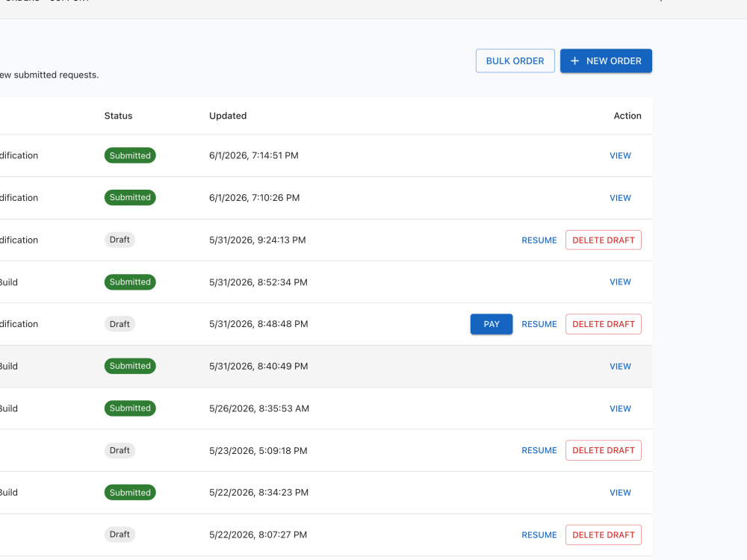View order updated 5/31/2026, 8:52:34 PM
The width and height of the screenshot is (747, 560).
pyautogui.click(x=620, y=282)
